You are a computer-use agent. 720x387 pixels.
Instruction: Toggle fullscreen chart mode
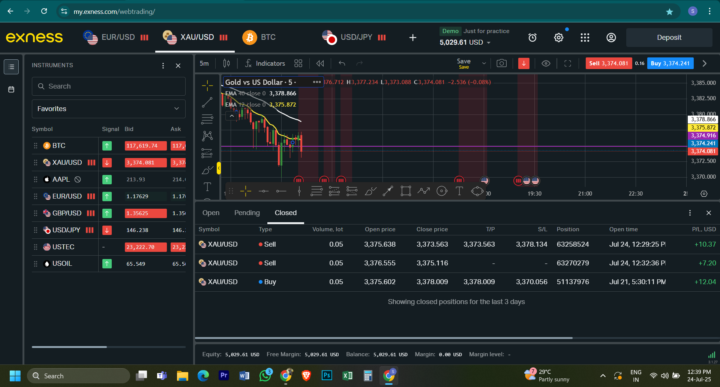568,63
